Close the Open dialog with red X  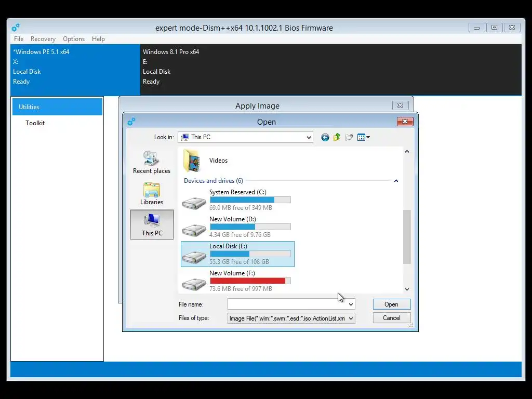click(x=405, y=122)
